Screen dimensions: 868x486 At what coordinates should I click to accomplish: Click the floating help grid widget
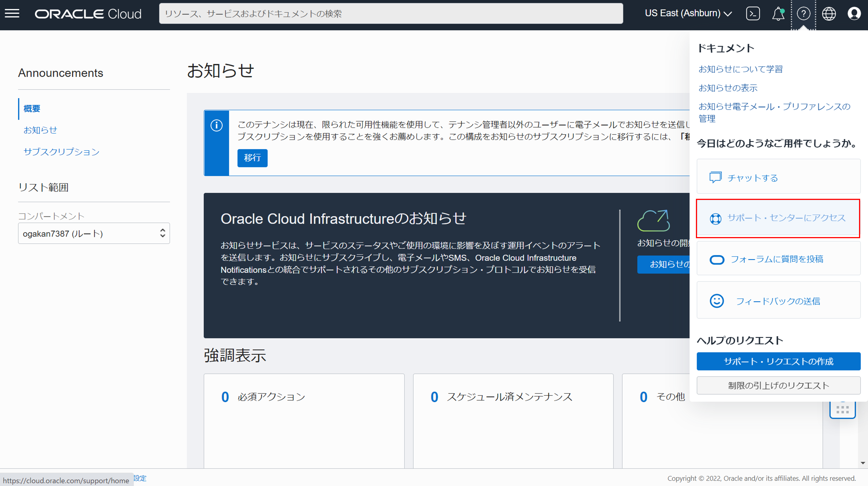[842, 410]
